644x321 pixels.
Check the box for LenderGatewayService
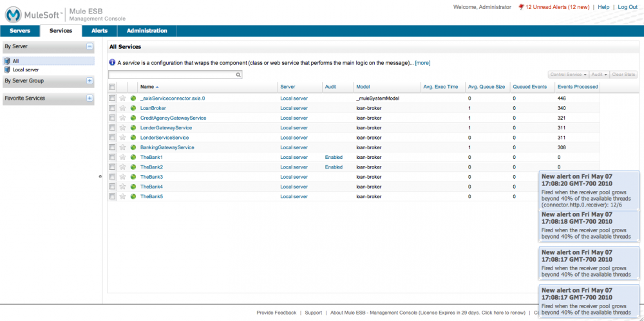point(111,127)
